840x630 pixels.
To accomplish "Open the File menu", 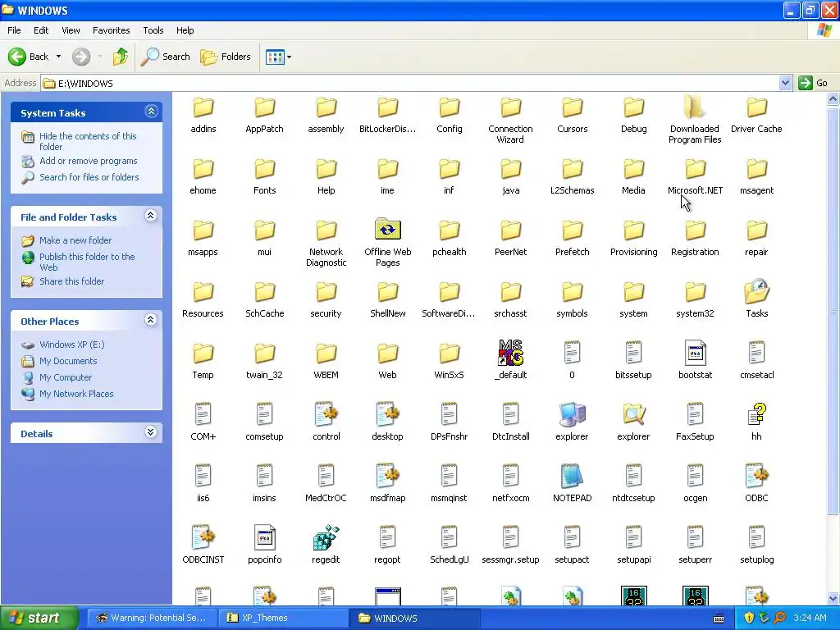I will pyautogui.click(x=14, y=30).
